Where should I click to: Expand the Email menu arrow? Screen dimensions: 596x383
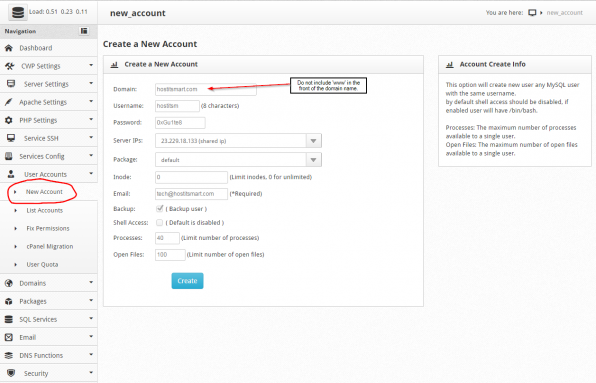pyautogui.click(x=91, y=337)
